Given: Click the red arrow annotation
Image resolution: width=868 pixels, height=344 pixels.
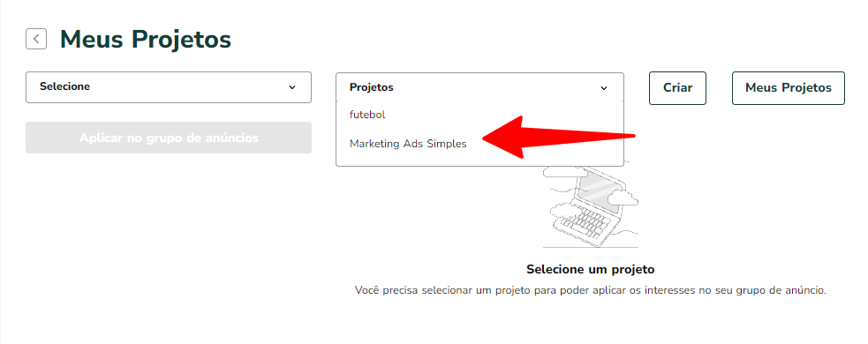Looking at the screenshot, I should tap(558, 137).
